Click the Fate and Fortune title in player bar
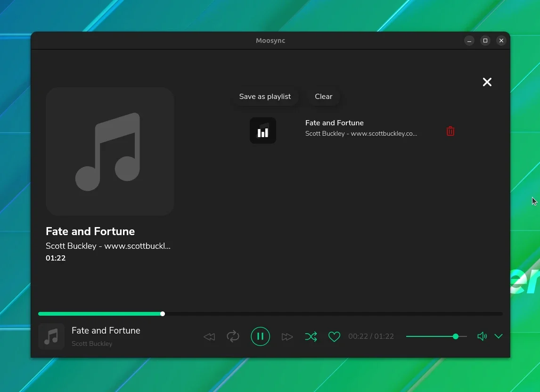Screen dimensions: 540x392 coord(106,331)
